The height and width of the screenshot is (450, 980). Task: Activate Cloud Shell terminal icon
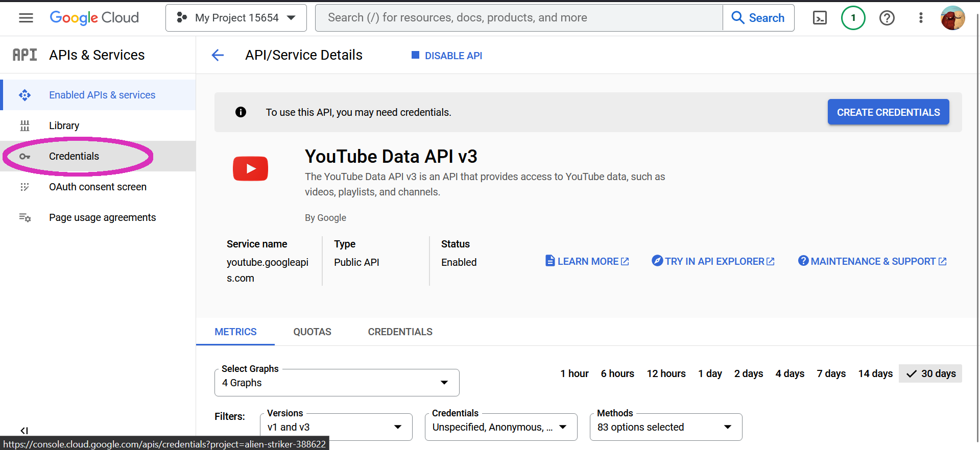pos(819,18)
